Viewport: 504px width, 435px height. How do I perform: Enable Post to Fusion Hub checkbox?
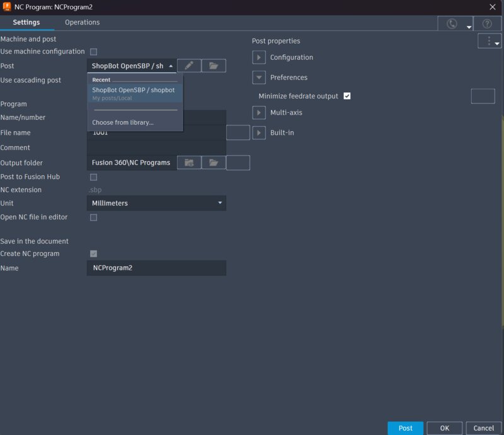93,177
